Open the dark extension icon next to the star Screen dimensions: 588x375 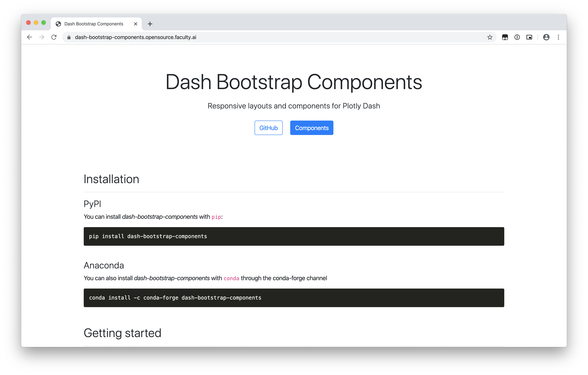[505, 37]
